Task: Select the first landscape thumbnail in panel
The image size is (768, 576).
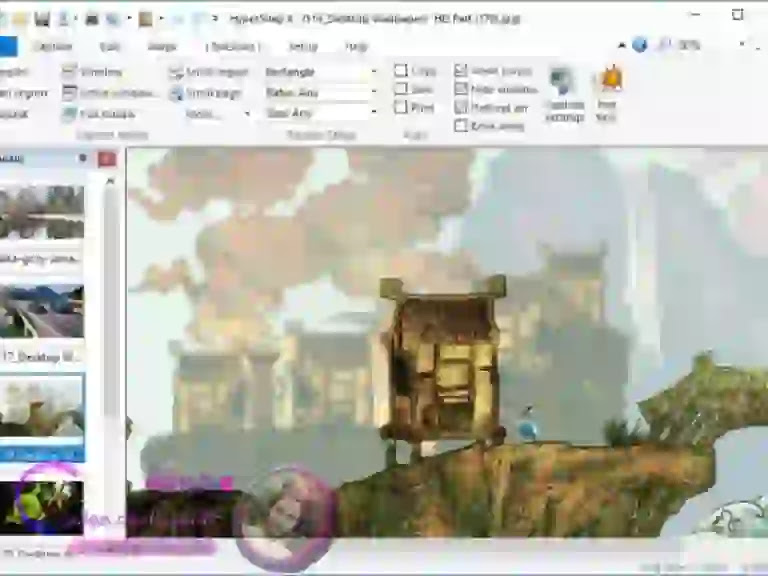Action: pyautogui.click(x=42, y=212)
